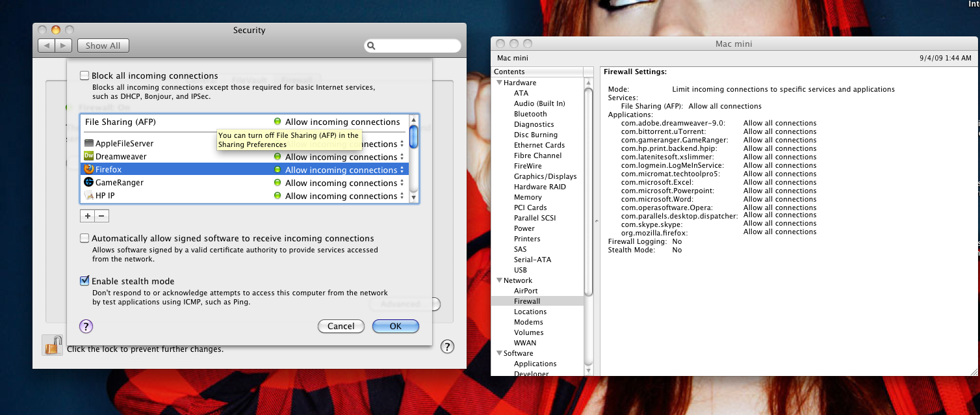980x415 pixels.
Task: Click the Cancel button
Action: pos(341,326)
